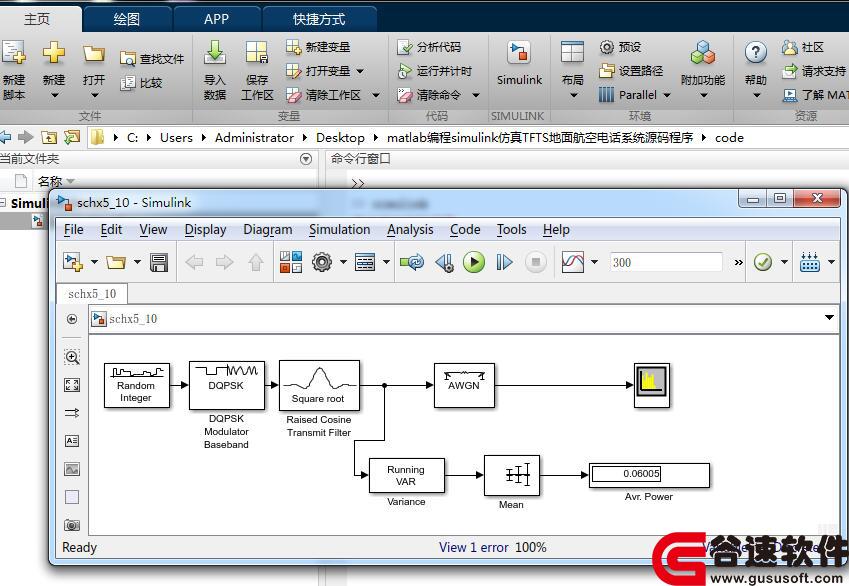Click the Update Diagram icon
Viewport: 849px width, 586px height.
(413, 263)
